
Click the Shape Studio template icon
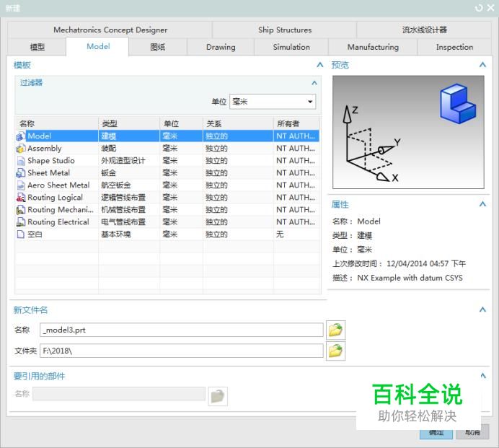pyautogui.click(x=20, y=161)
